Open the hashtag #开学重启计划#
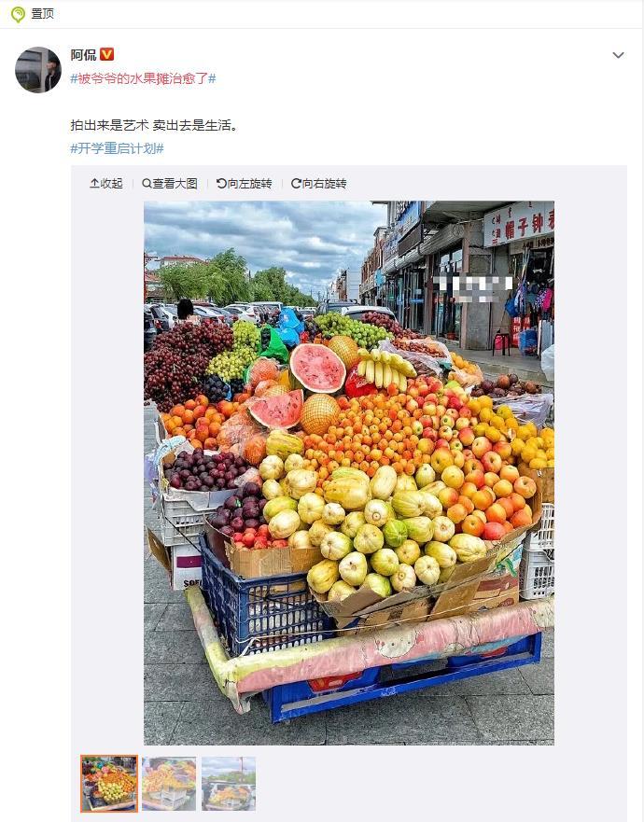 click(117, 148)
